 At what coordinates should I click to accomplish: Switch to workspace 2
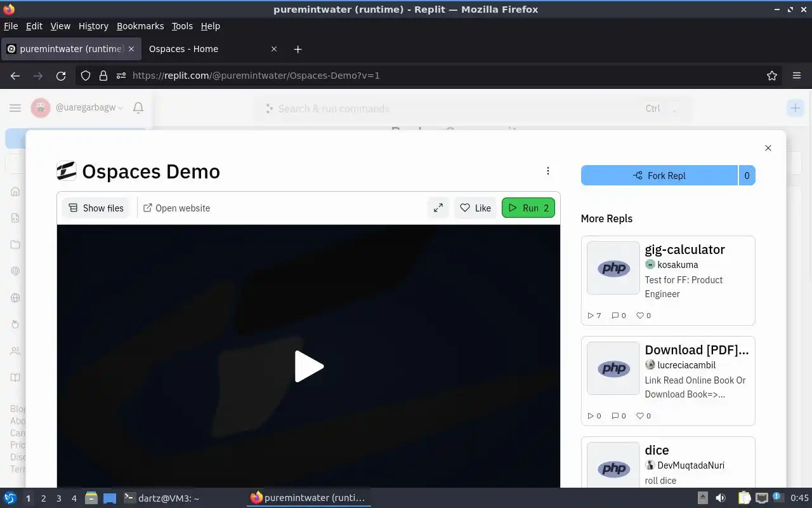coord(43,498)
